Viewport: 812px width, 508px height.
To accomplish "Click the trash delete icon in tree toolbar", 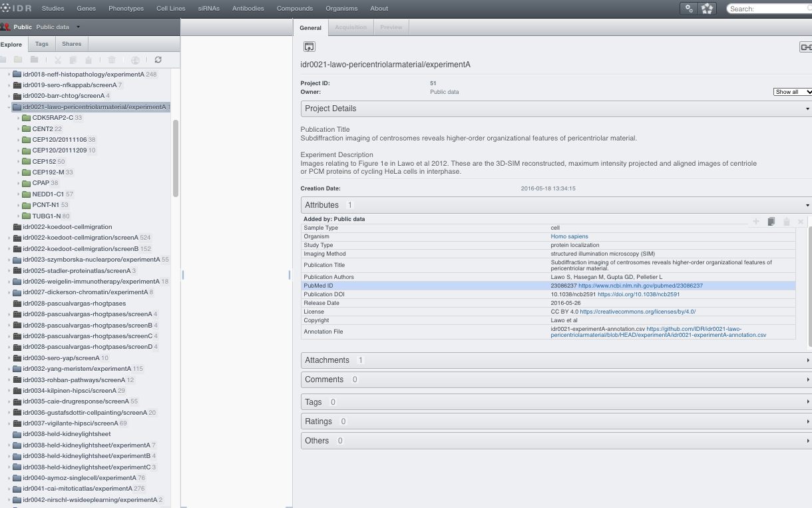I will 112,60.
